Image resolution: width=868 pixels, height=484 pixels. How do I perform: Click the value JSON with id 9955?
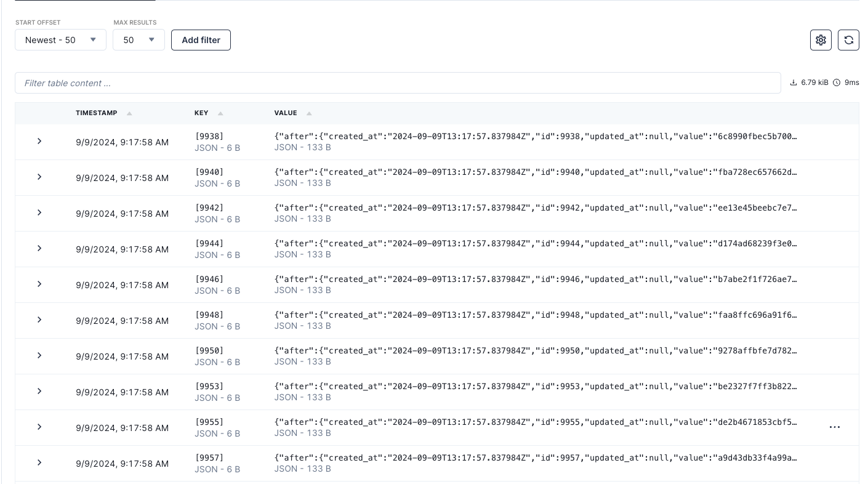[x=536, y=422]
